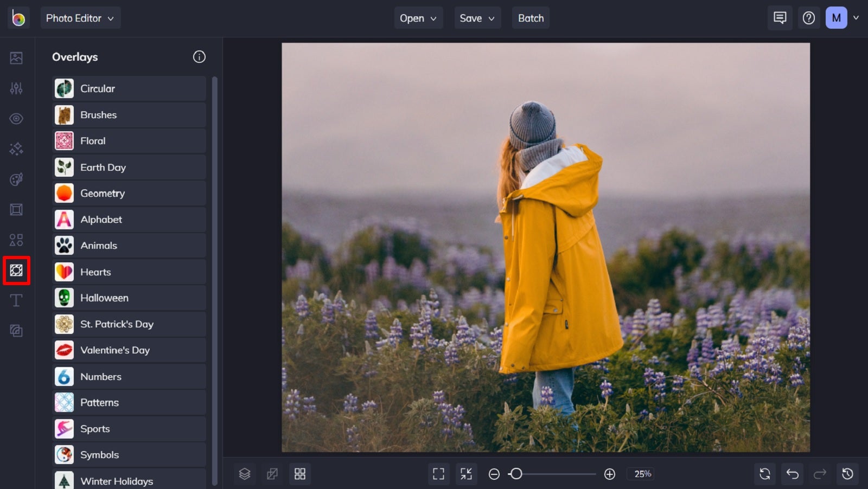Open the Touch Up panel with the eye icon

pos(16,118)
